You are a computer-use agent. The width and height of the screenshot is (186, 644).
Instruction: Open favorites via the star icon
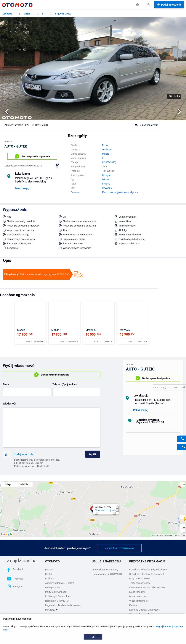[137, 4]
